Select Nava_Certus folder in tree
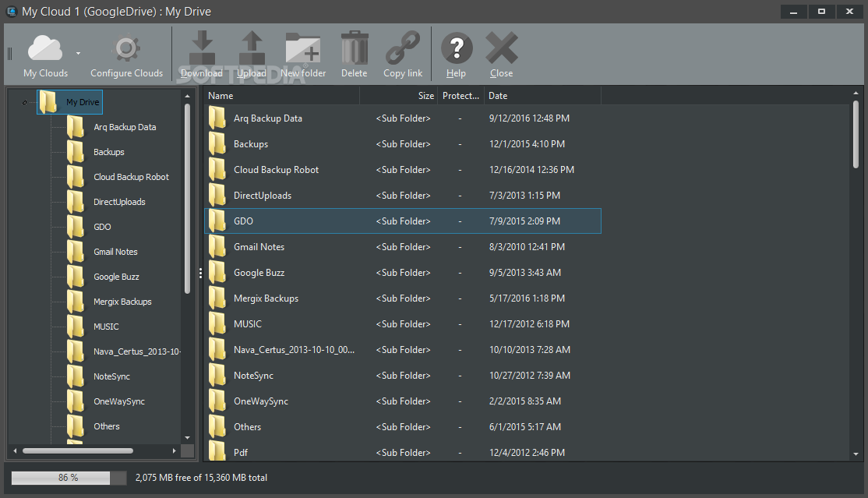 coord(136,351)
